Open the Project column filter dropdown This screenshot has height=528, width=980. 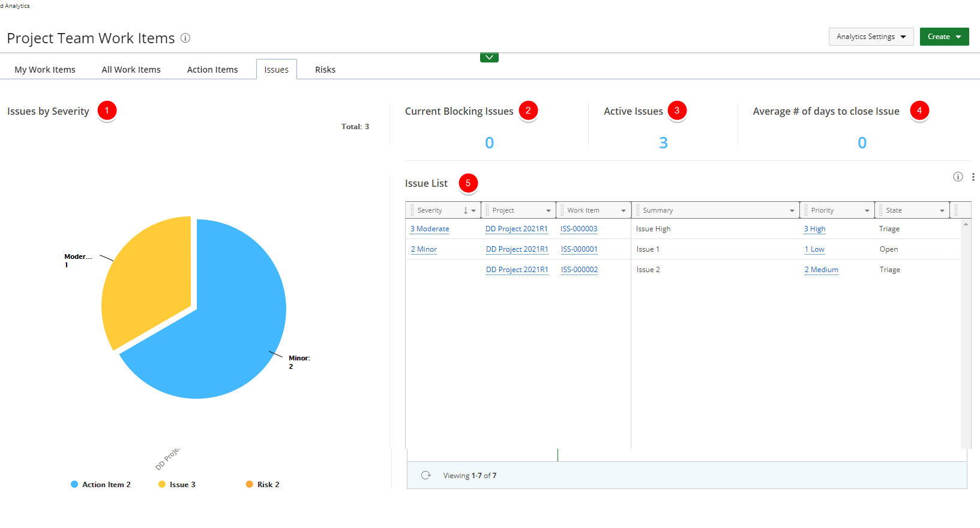tap(548, 211)
